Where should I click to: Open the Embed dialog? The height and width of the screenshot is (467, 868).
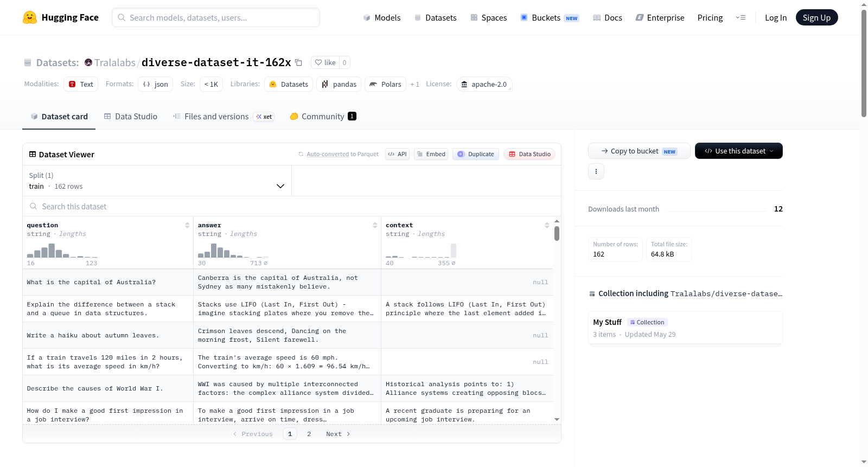tap(431, 154)
